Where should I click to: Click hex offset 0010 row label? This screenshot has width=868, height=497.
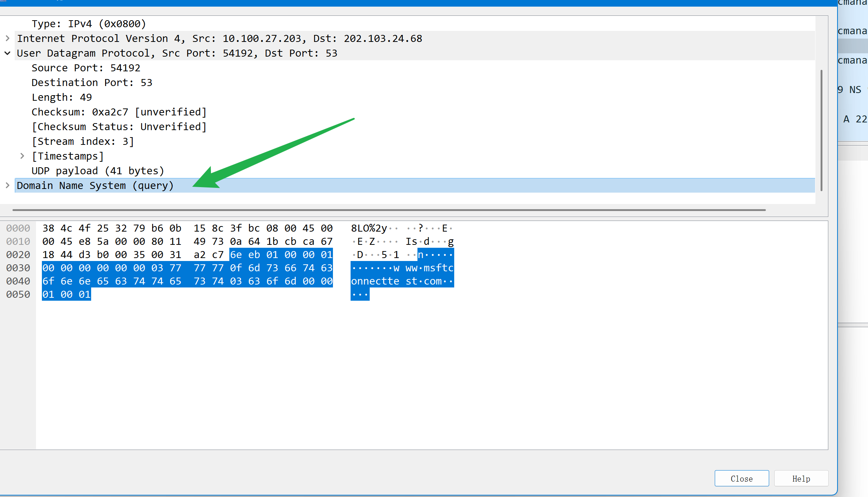tap(18, 242)
